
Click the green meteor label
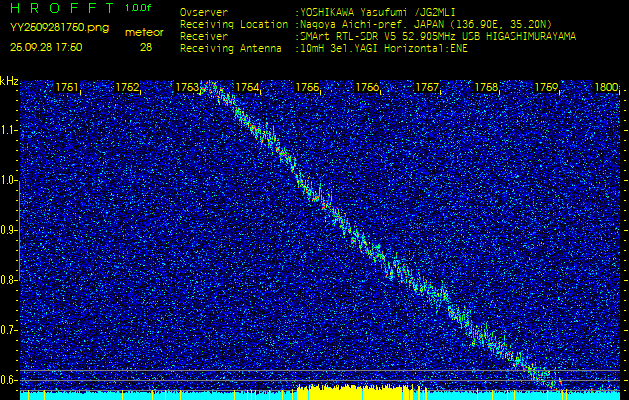point(144,32)
